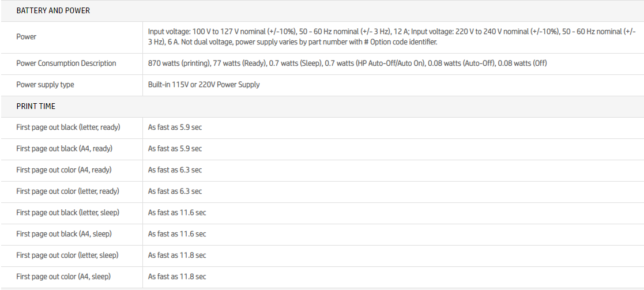Click First page out black (A4, sleep) label
Viewport: 644px width, 290px height.
[x=64, y=234]
